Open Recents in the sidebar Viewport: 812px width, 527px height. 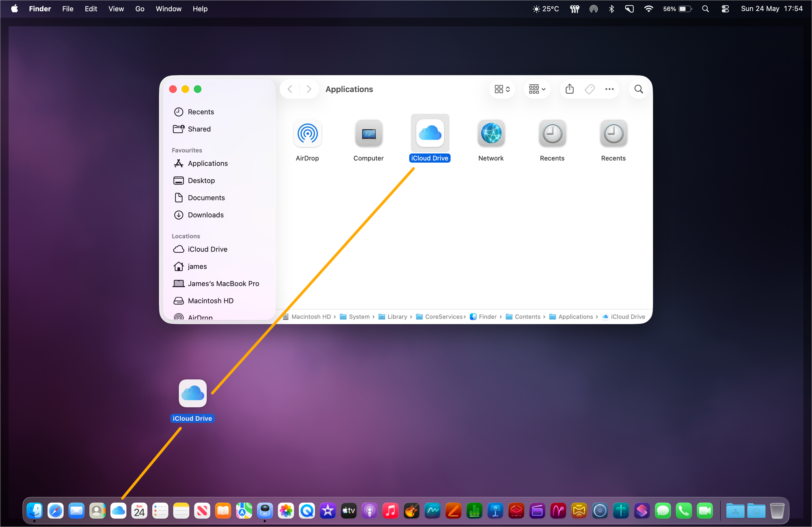click(219, 112)
